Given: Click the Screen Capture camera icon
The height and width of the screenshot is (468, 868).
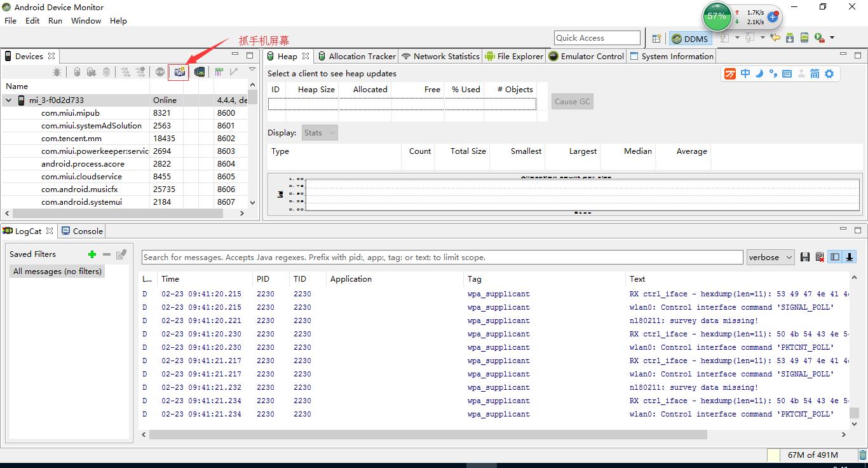Looking at the screenshot, I should (180, 72).
